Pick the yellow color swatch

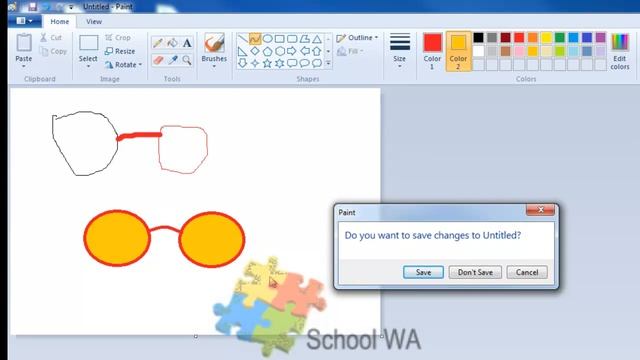point(546,38)
